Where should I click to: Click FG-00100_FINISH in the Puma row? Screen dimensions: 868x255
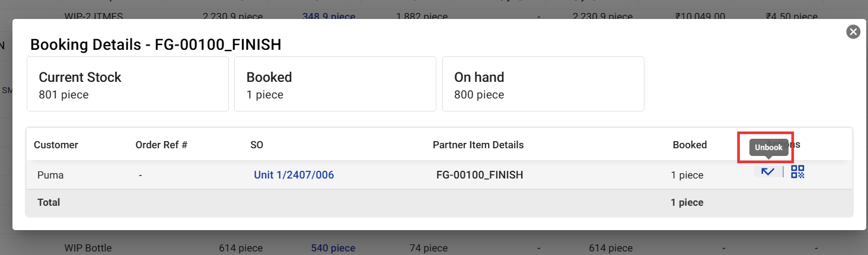[x=480, y=175]
